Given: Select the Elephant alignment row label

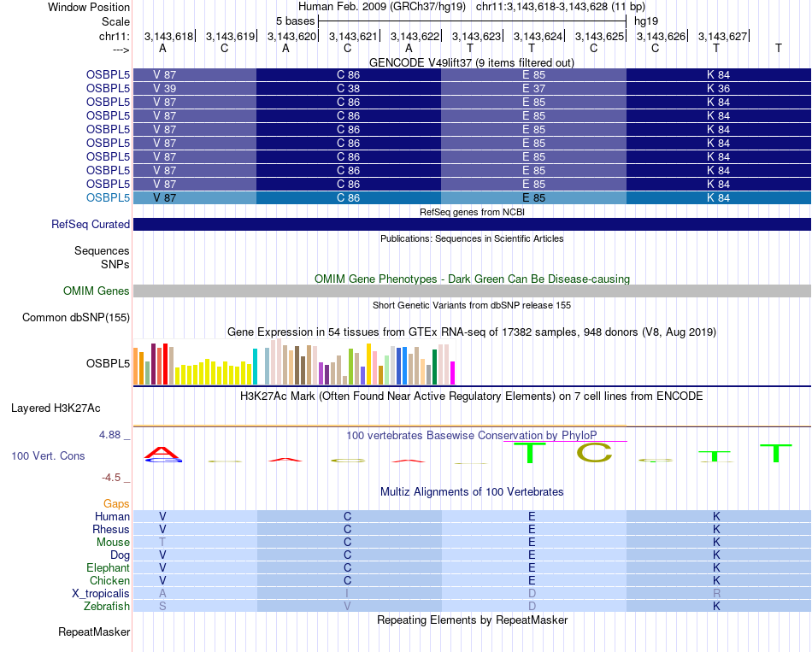Looking at the screenshot, I should pyautogui.click(x=108, y=567).
